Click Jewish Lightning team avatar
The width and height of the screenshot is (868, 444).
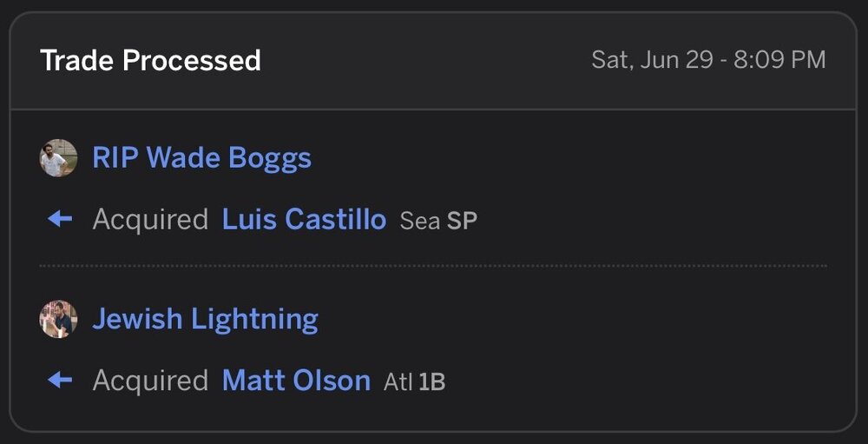58,319
